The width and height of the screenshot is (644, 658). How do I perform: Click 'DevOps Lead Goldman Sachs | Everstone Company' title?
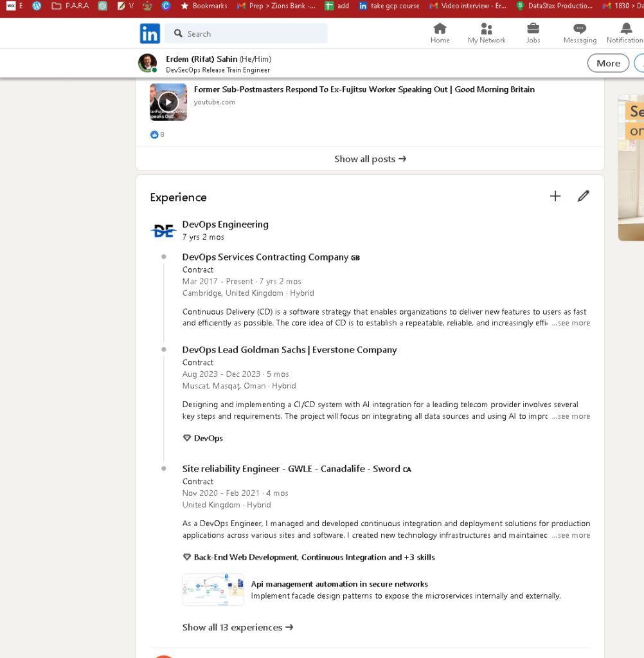289,350
